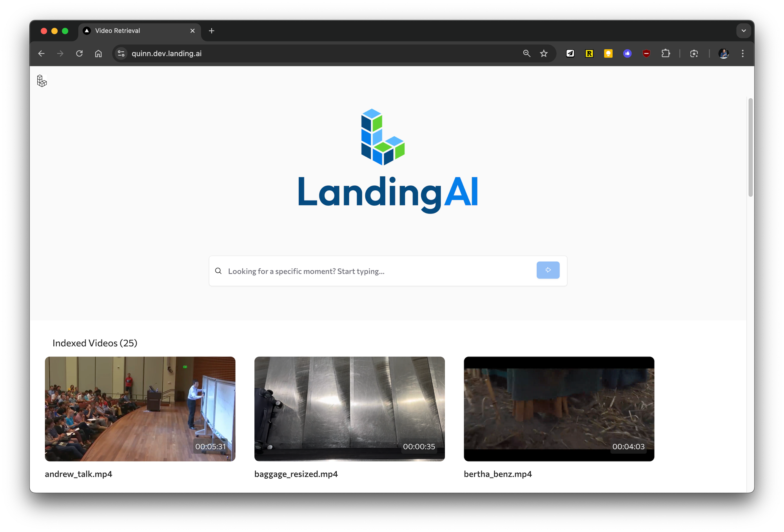The height and width of the screenshot is (532, 784).
Task: Open the purple thumbs-up extension icon
Action: (x=628, y=54)
